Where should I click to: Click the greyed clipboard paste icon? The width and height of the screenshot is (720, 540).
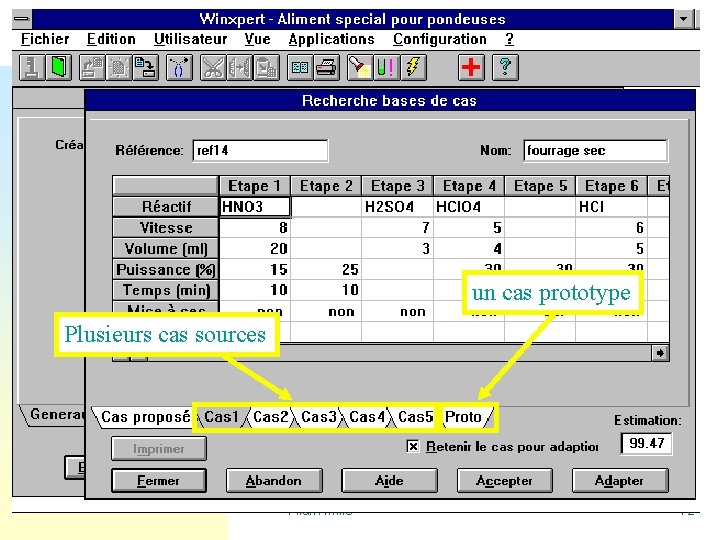point(266,68)
